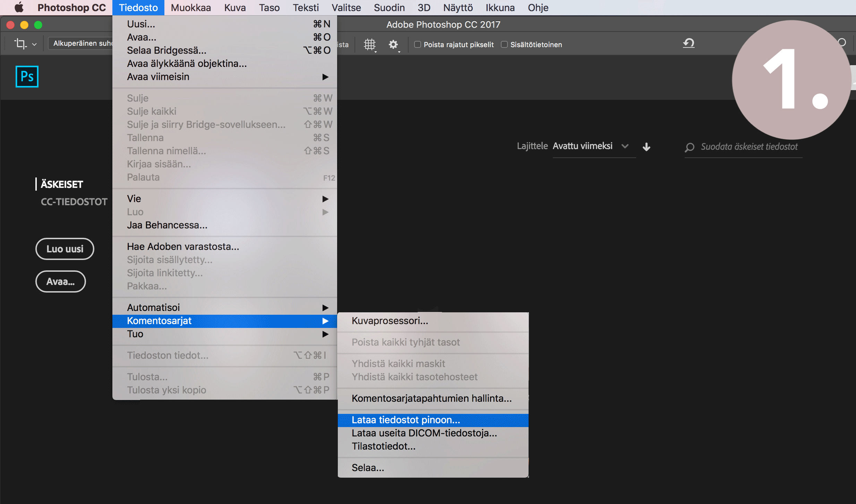The height and width of the screenshot is (504, 856).
Task: Expand the Komentosarjat submenu
Action: pos(225,321)
